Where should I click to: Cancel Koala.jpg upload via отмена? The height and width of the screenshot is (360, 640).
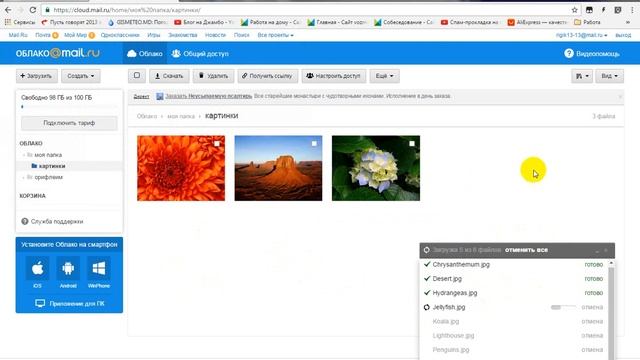coord(592,322)
